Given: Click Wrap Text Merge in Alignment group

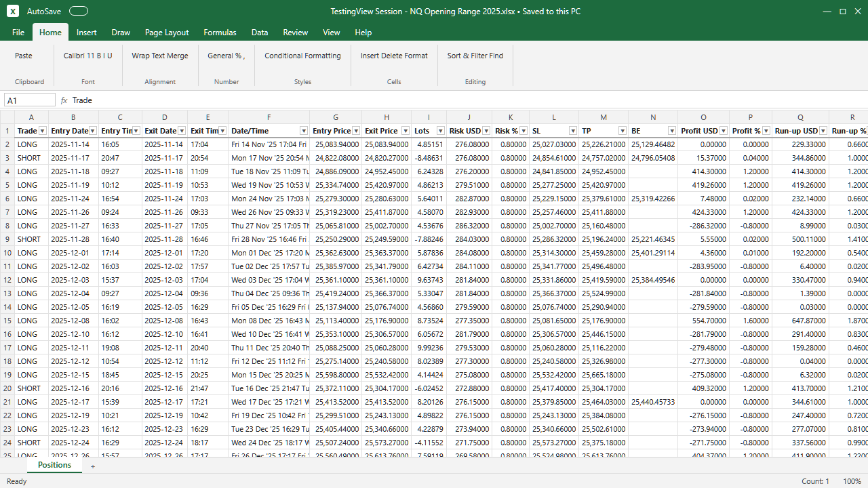Looking at the screenshot, I should (x=160, y=56).
